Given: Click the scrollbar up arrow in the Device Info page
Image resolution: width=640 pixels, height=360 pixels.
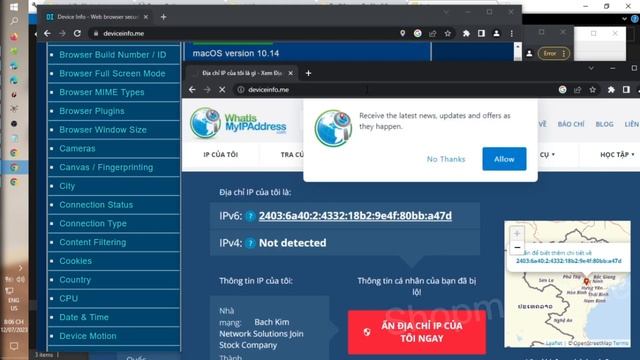Looking at the screenshot, I should tap(518, 47).
